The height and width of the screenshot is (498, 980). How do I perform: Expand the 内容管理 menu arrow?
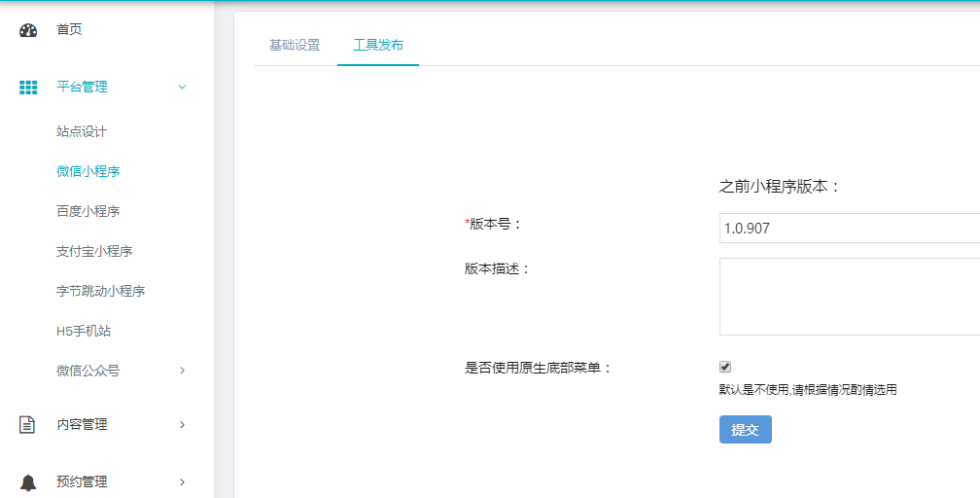tap(182, 425)
